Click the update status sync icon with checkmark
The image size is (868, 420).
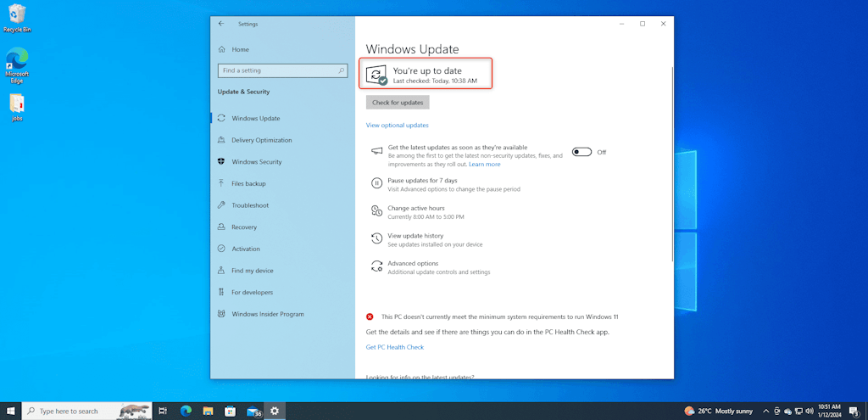click(x=377, y=75)
